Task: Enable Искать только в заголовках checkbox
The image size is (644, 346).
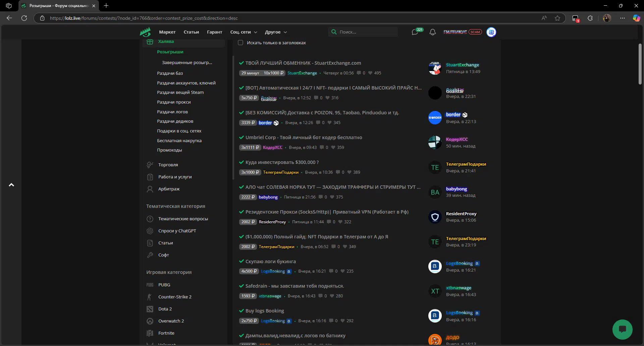Action: pyautogui.click(x=240, y=43)
